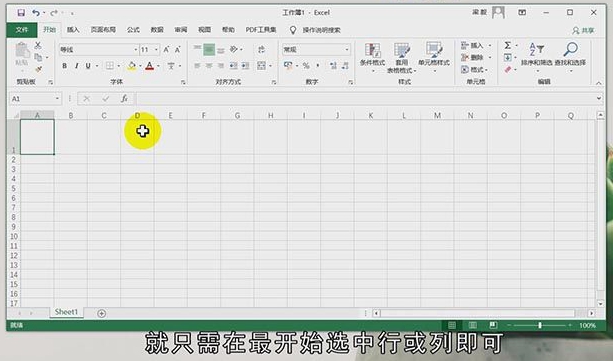This screenshot has width=613, height=361.
Task: Click in the formula bar
Action: click(366, 99)
